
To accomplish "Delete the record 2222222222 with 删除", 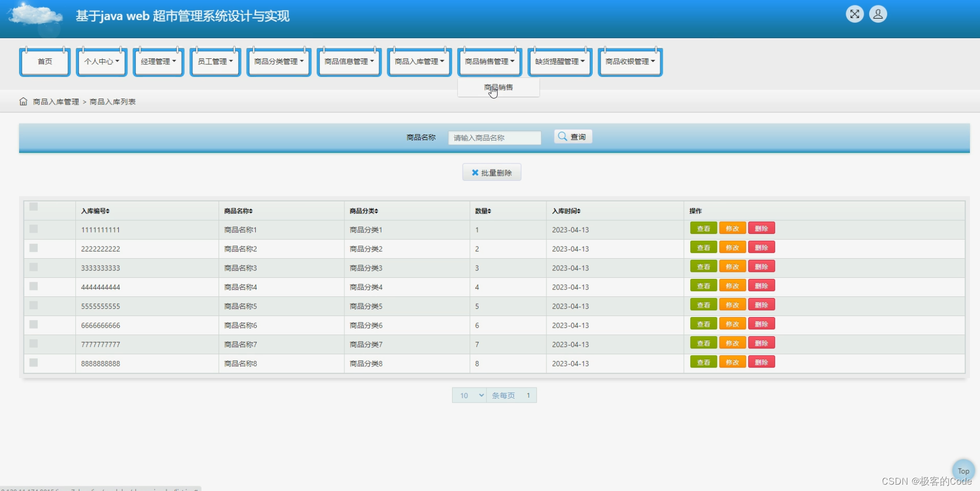I will coord(761,248).
